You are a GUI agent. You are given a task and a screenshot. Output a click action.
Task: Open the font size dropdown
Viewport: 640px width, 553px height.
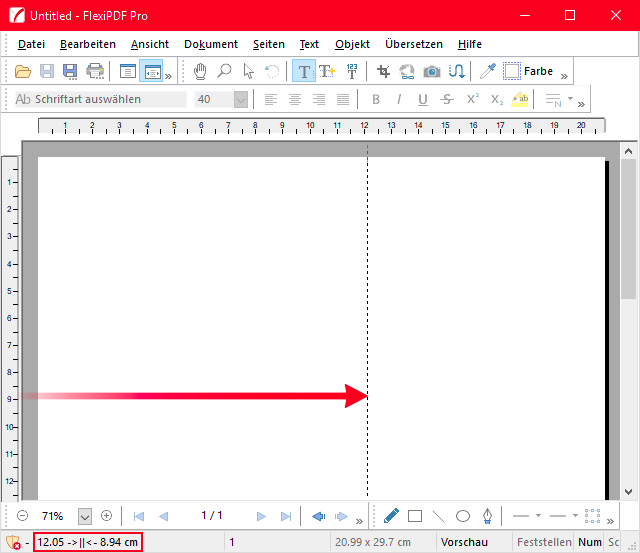(240, 99)
